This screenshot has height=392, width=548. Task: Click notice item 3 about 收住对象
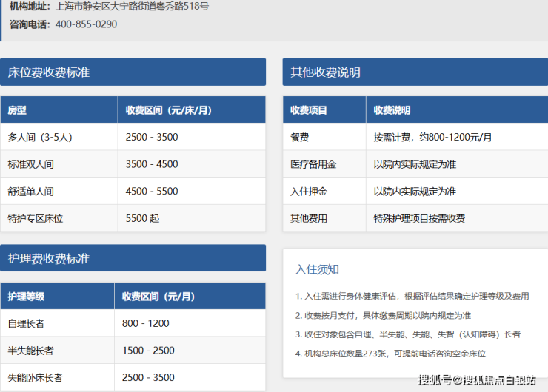[x=408, y=334]
